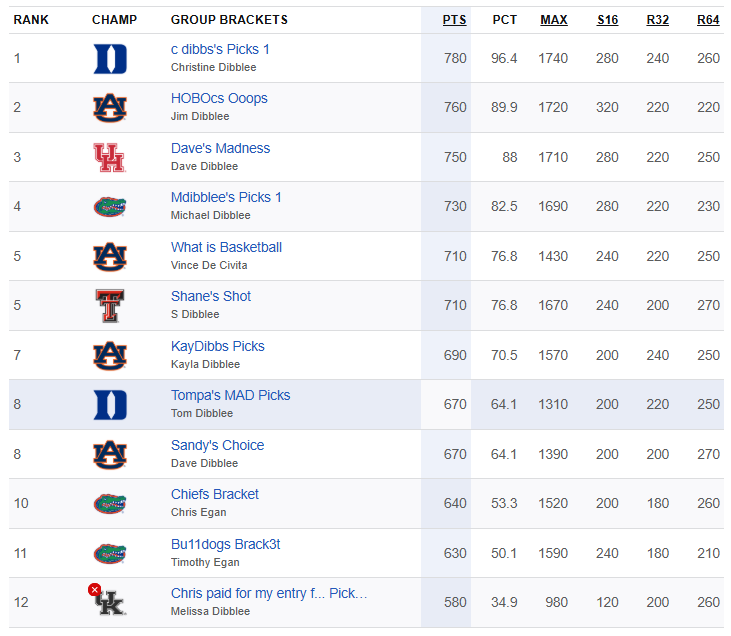Click the Florida Gators logo for Mdibblee's Picks 1
The width and height of the screenshot is (731, 636).
pos(110,207)
